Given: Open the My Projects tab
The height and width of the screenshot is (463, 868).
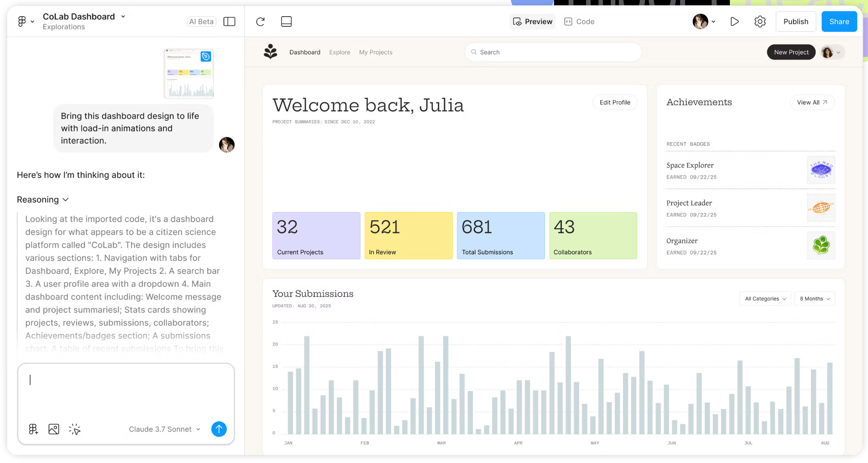Looking at the screenshot, I should coord(376,52).
